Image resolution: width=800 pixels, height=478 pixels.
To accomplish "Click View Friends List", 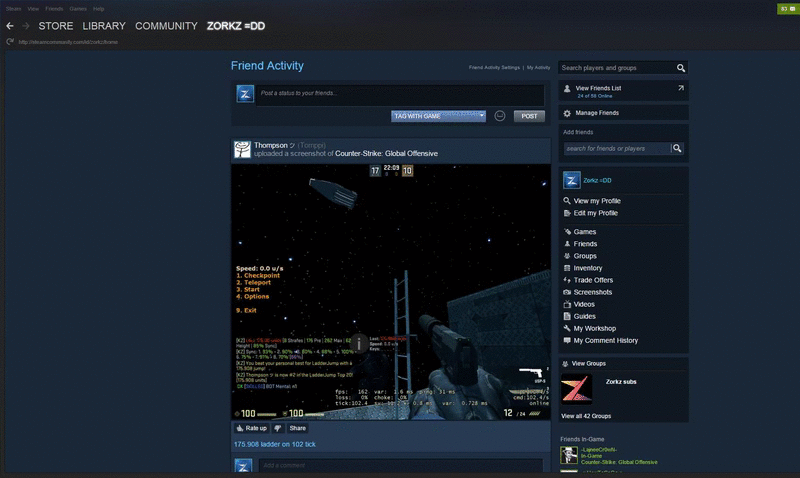I will click(x=598, y=88).
